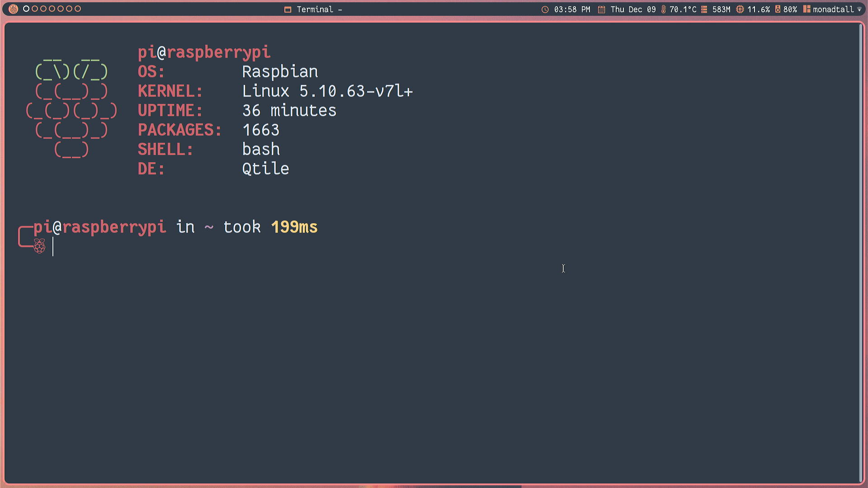Image resolution: width=868 pixels, height=488 pixels.
Task: Click the monadtall layout icon
Action: pos(807,9)
